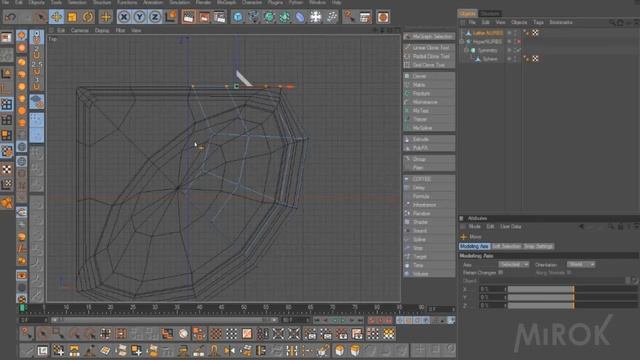Click Radial Clone Tool button
Screen dimensions: 640x360
[x=429, y=56]
